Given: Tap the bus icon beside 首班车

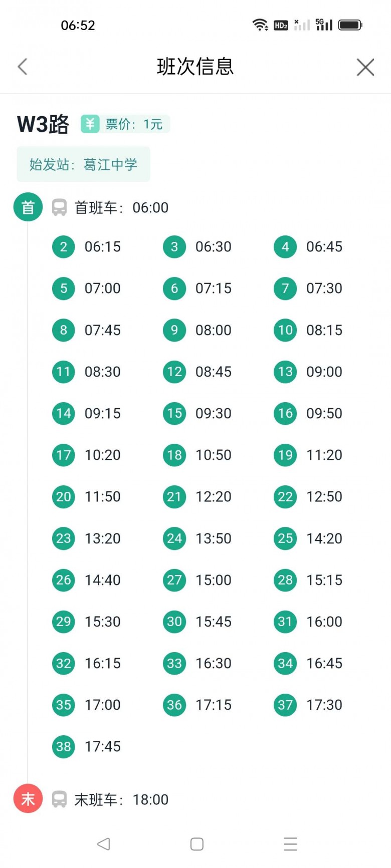Looking at the screenshot, I should tap(59, 207).
